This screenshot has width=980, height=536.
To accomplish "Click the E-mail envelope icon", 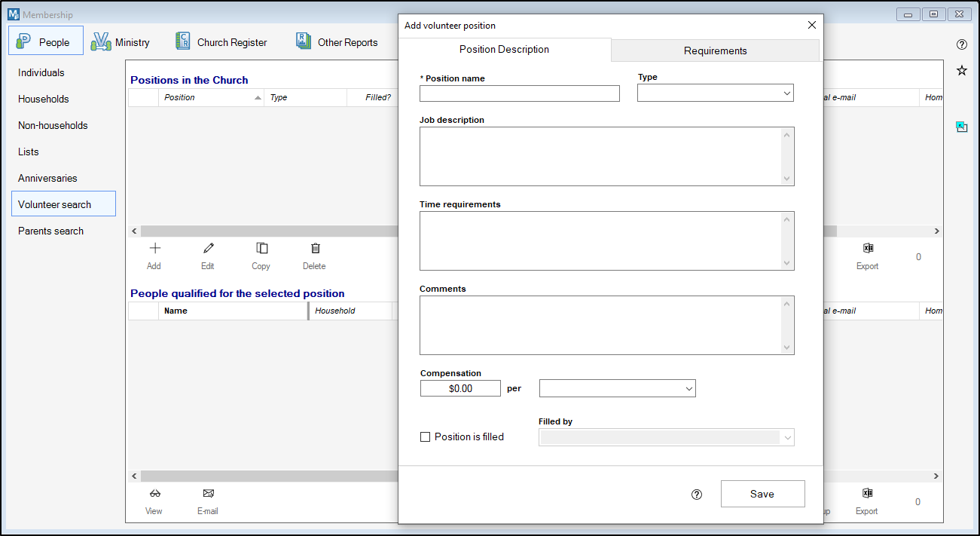I will point(208,494).
